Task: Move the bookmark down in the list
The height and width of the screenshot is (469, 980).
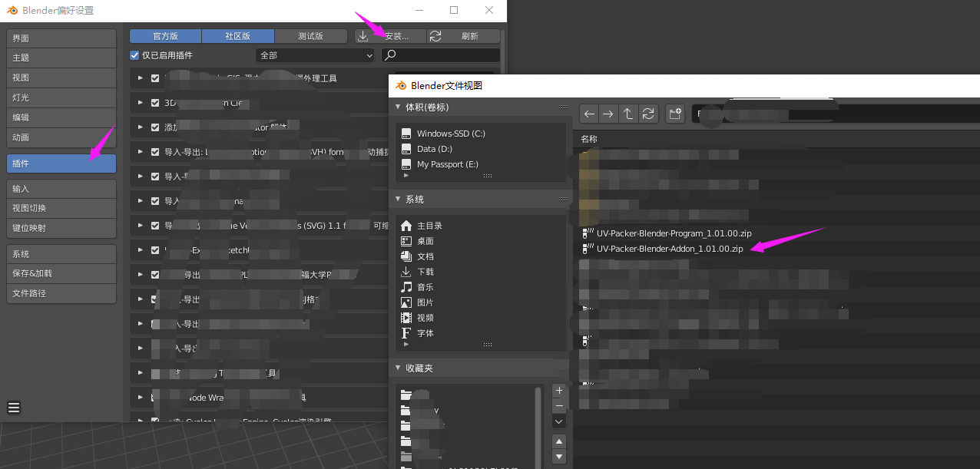Action: point(559,457)
